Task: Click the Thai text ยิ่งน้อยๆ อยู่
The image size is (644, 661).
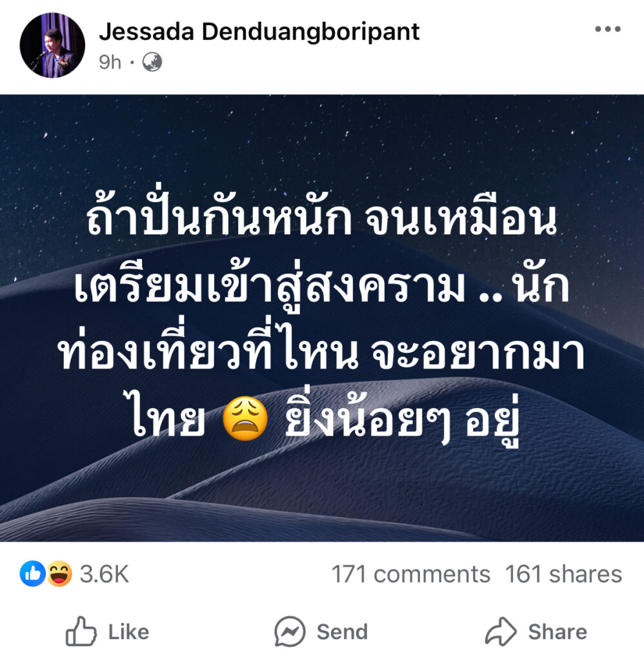Action: point(401,420)
